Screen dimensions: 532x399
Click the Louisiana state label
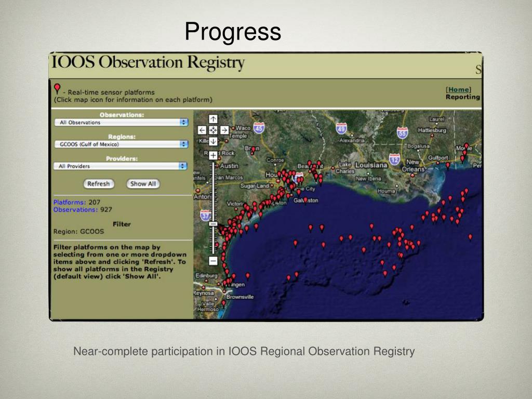tap(371, 165)
